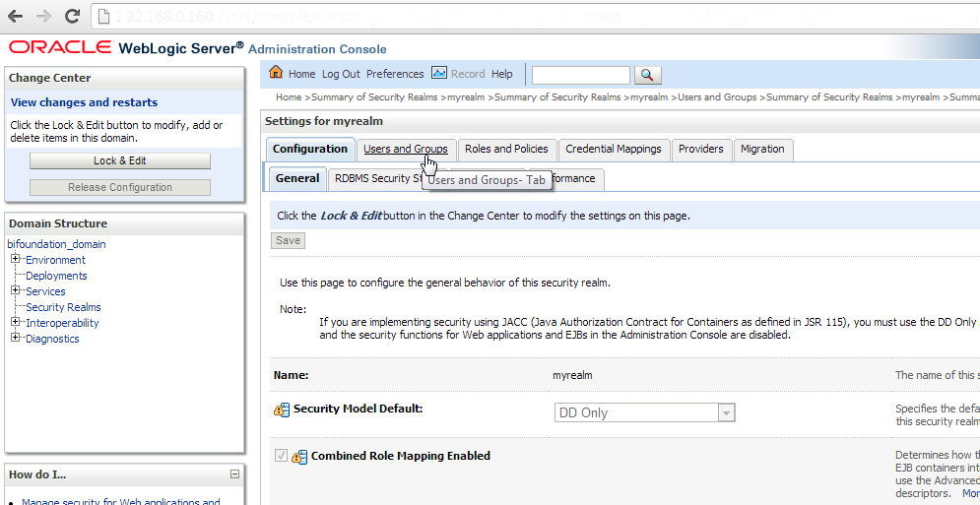Image resolution: width=980 pixels, height=505 pixels.
Task: Toggle Combined Role Mapping Enabled checkbox
Action: point(281,456)
